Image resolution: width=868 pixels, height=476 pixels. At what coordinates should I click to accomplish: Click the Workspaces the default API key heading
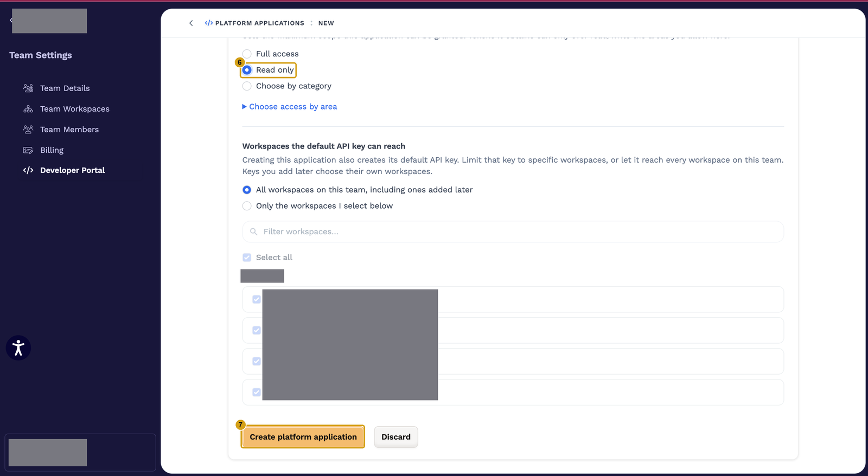click(x=324, y=146)
